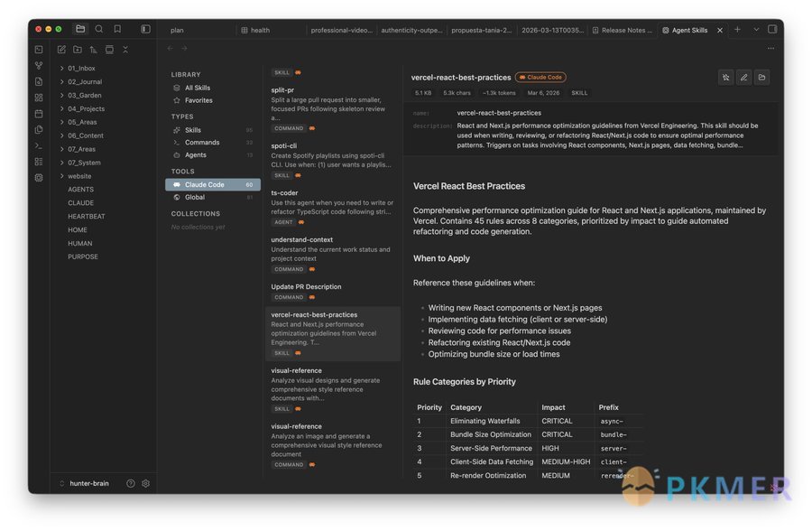Screen dimensions: 812x531
Task: Click the new note pencil icon
Action: pos(61,50)
